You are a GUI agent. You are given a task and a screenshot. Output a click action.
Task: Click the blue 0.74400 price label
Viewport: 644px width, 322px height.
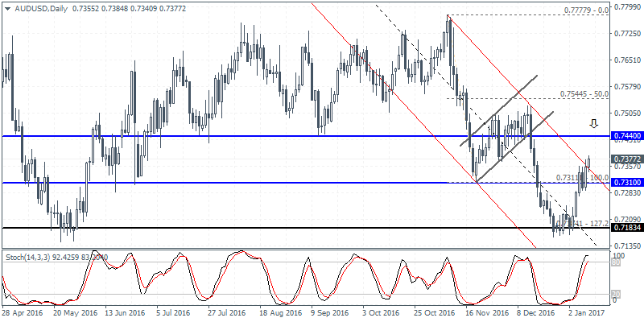click(627, 135)
